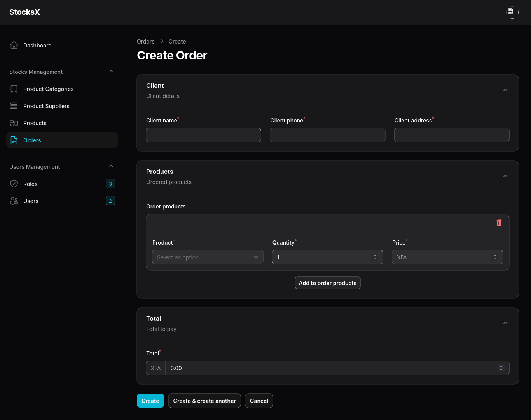The image size is (531, 420).
Task: Adjust the Quantity stepper arrows
Action: pyautogui.click(x=375, y=257)
